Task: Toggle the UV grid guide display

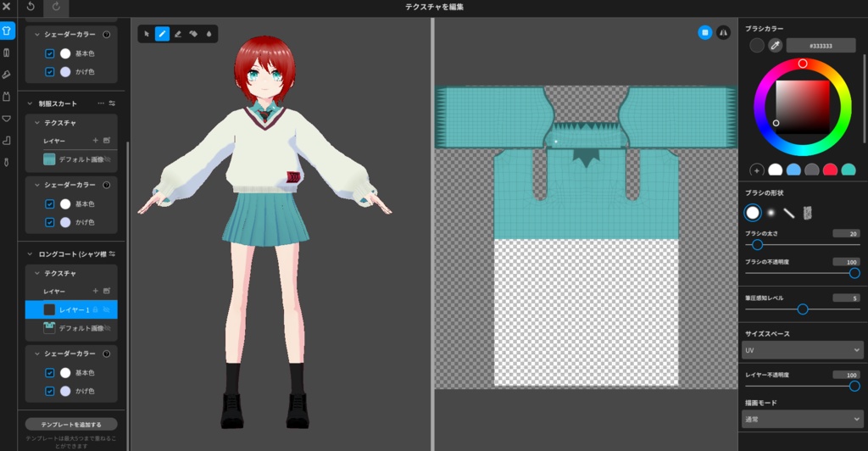Action: [x=704, y=33]
